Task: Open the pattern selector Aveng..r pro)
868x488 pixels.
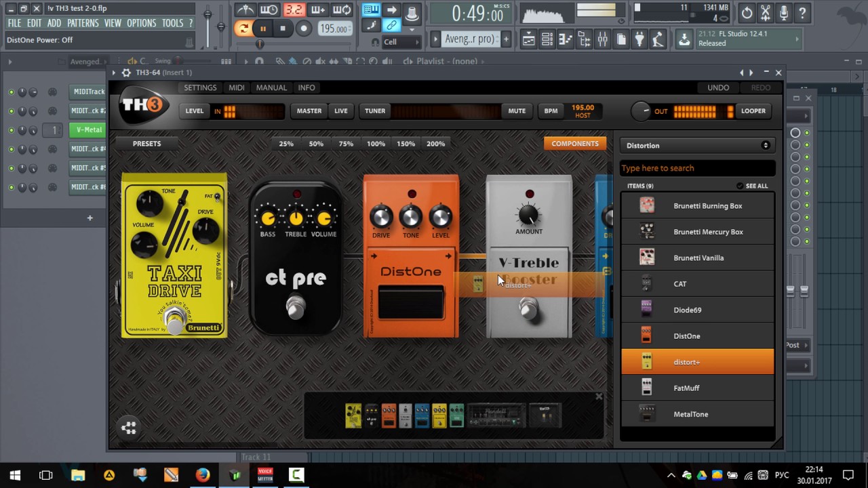Action: click(x=470, y=39)
